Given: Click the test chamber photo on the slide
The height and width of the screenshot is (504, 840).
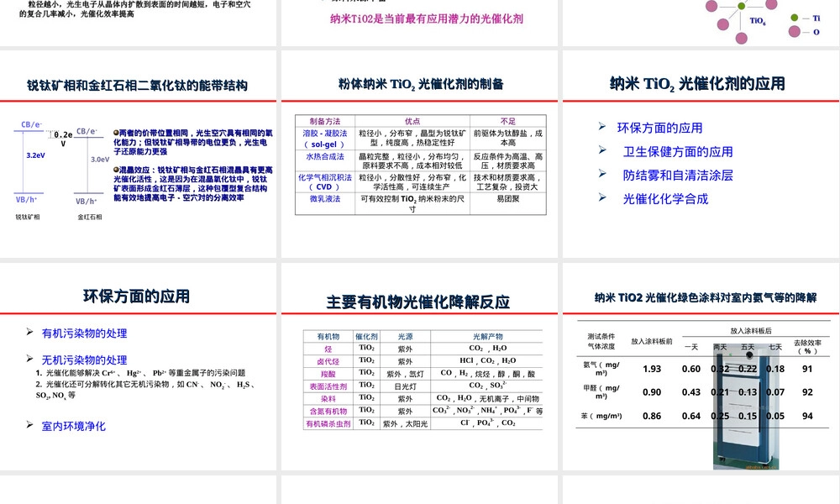Looking at the screenshot, I should (745, 406).
